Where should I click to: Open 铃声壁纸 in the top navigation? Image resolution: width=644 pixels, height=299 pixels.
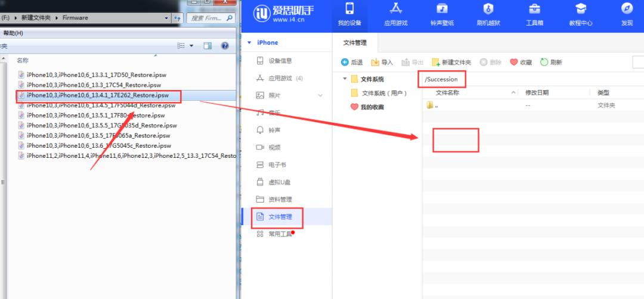pos(442,15)
